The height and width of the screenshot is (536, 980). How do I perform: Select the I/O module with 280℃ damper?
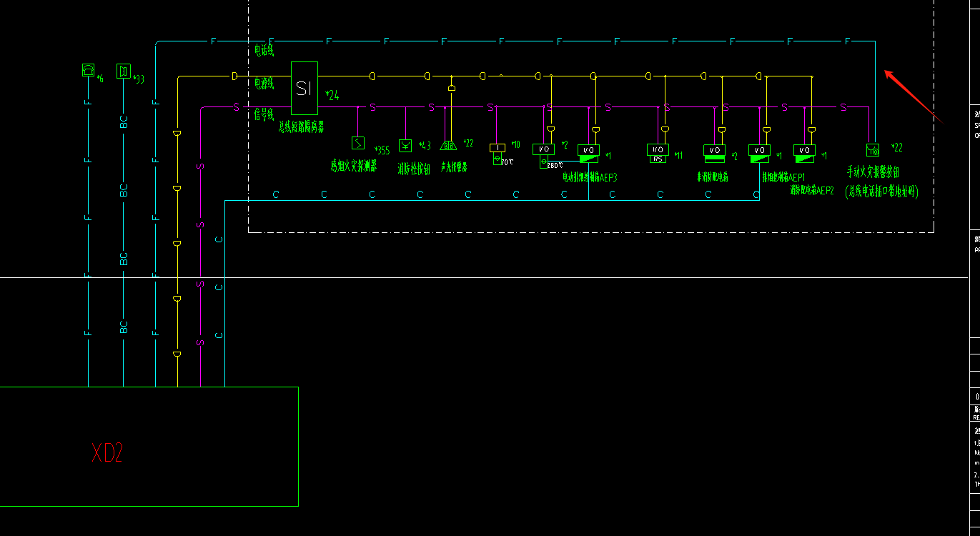543,155
